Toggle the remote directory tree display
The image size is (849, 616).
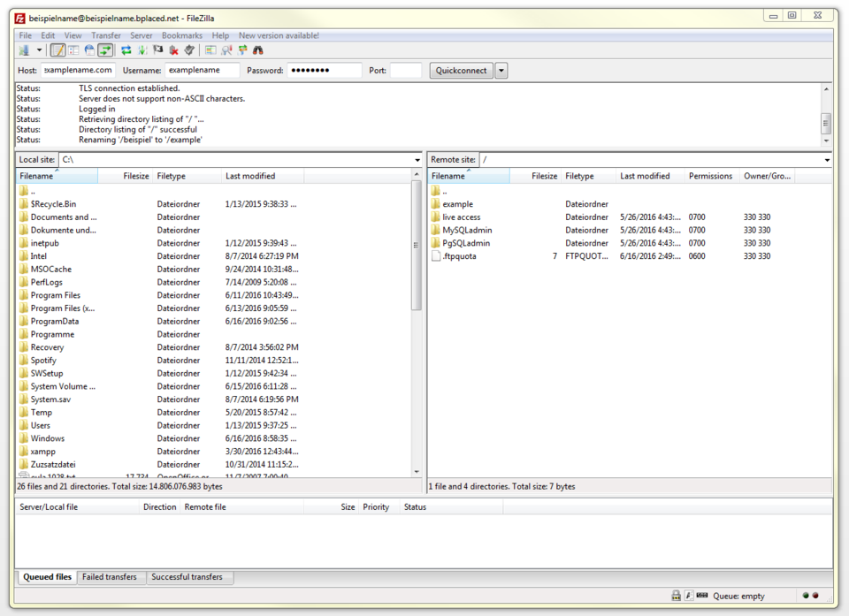[x=89, y=50]
